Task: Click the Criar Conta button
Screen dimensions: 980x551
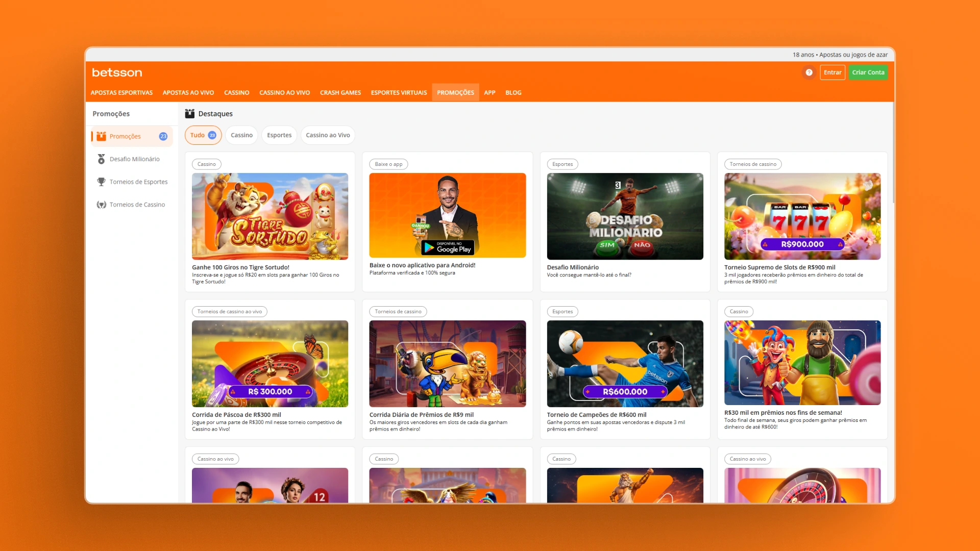Action: click(868, 72)
